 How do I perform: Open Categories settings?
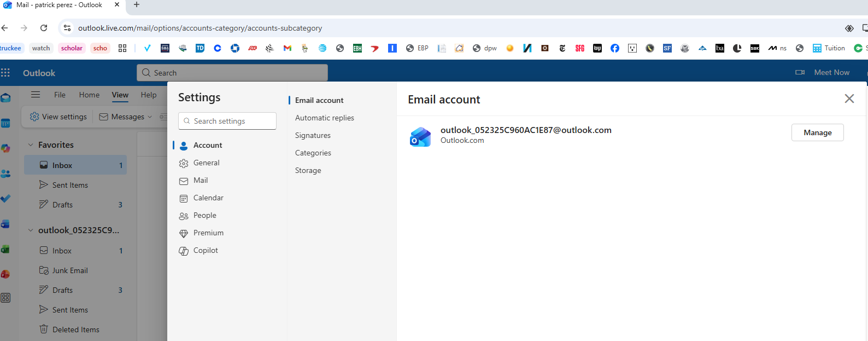coord(313,153)
